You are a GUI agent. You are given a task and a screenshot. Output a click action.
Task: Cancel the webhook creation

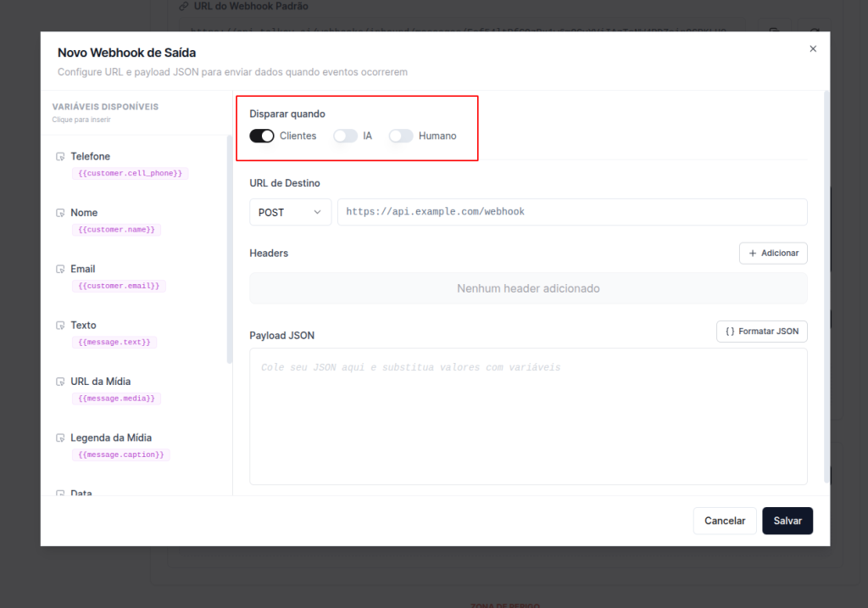click(725, 521)
